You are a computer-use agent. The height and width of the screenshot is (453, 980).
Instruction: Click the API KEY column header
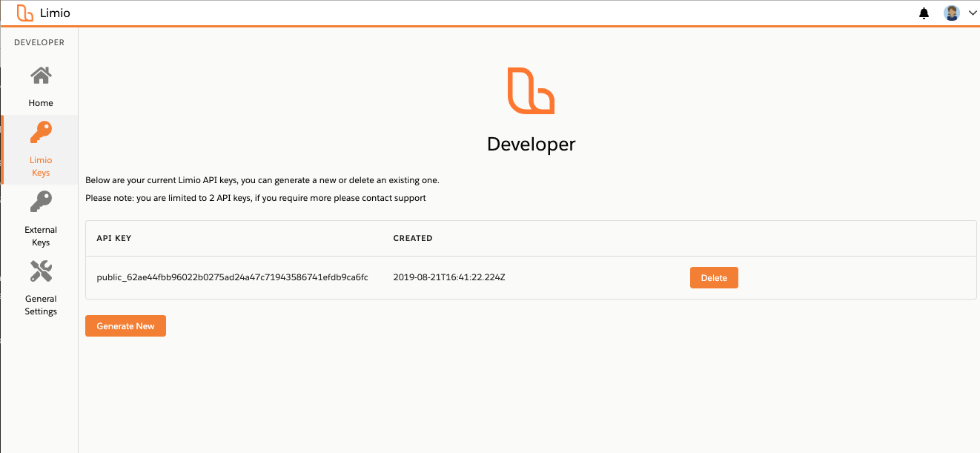[x=114, y=238]
